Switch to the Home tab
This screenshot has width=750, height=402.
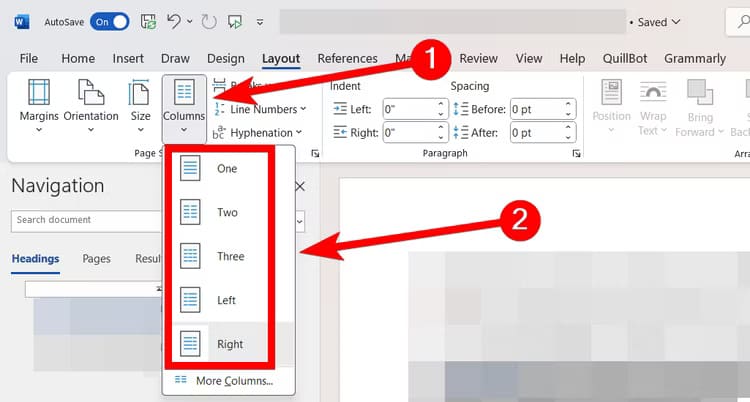point(78,58)
